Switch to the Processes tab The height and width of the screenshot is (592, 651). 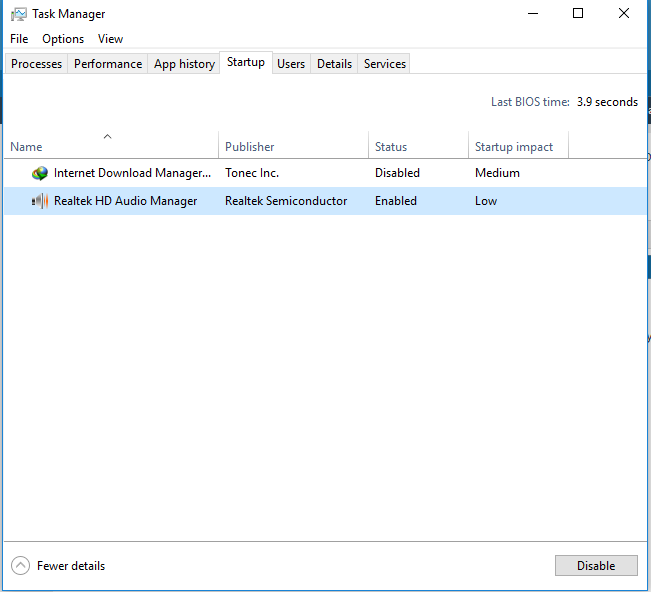click(36, 64)
